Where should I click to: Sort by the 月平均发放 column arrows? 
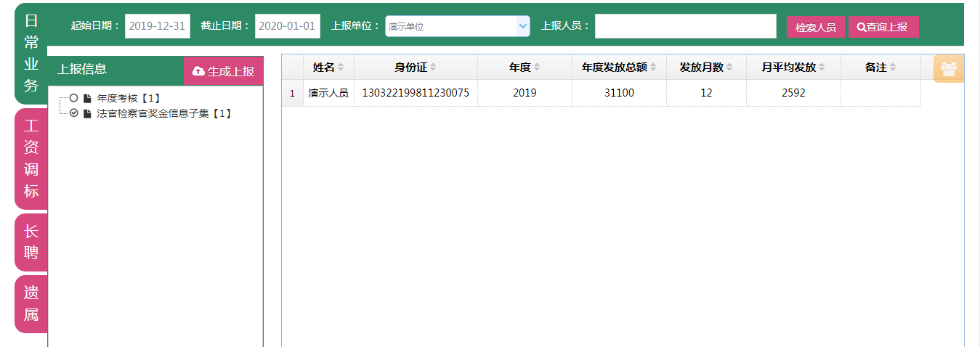click(822, 68)
